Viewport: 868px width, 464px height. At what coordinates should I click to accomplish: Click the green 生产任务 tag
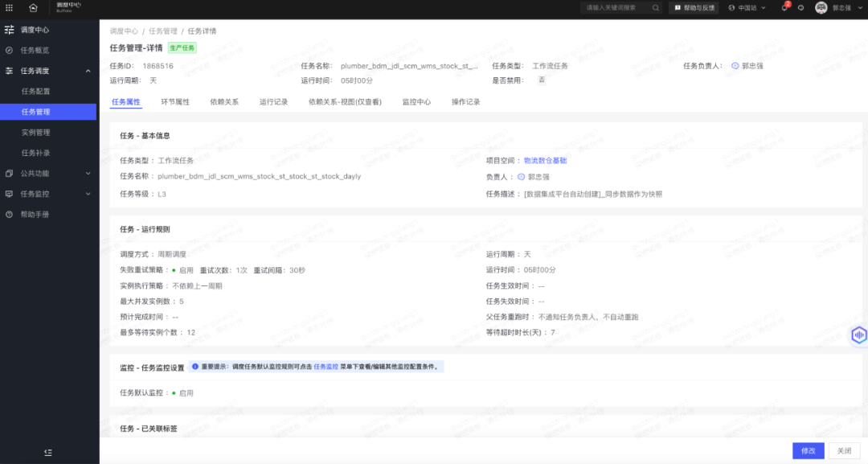click(182, 48)
